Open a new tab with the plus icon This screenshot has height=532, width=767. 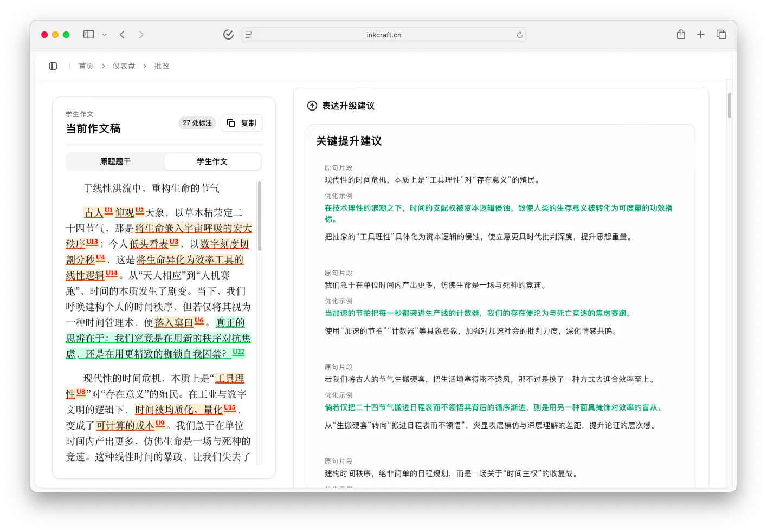pyautogui.click(x=700, y=34)
